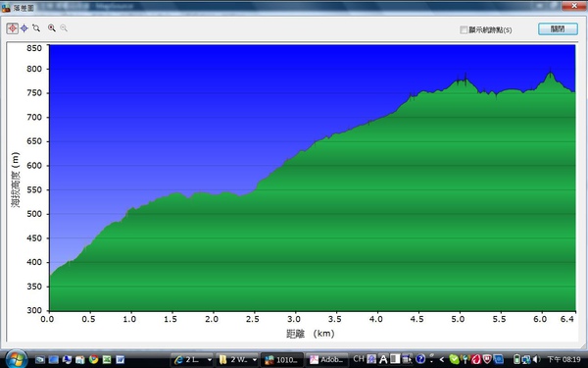The height and width of the screenshot is (368, 588).
Task: Enable the 顯示航跡點(S) checkbox
Action: (x=464, y=29)
